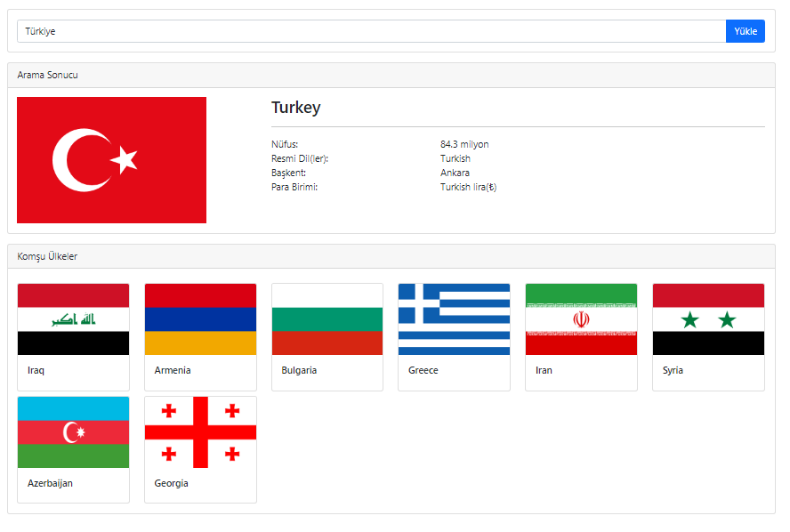Screen dimensions: 790x532
Task: Select the Azerbaijan flag image
Action: [x=74, y=432]
